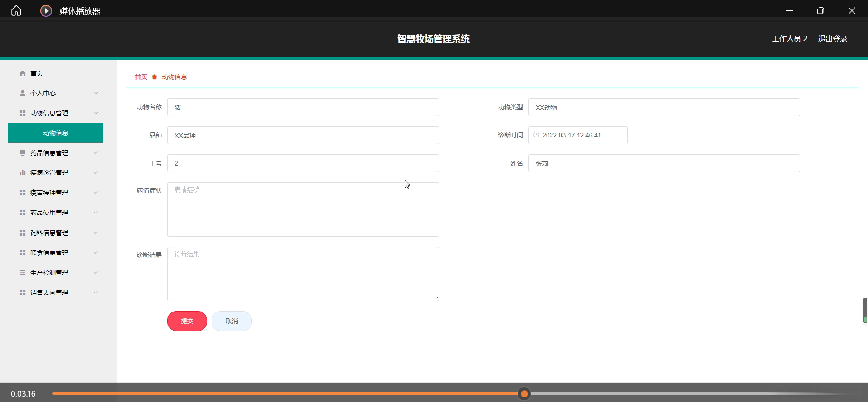
Task: Click the grid icon beside 疫苗接种管理
Action: 23,193
